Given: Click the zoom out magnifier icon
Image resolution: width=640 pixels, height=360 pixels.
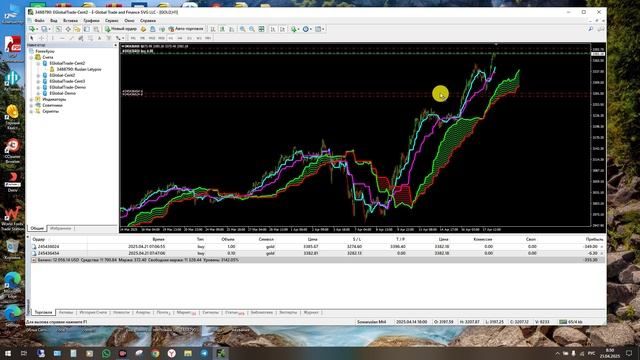Looking at the screenshot, I should (252, 29).
